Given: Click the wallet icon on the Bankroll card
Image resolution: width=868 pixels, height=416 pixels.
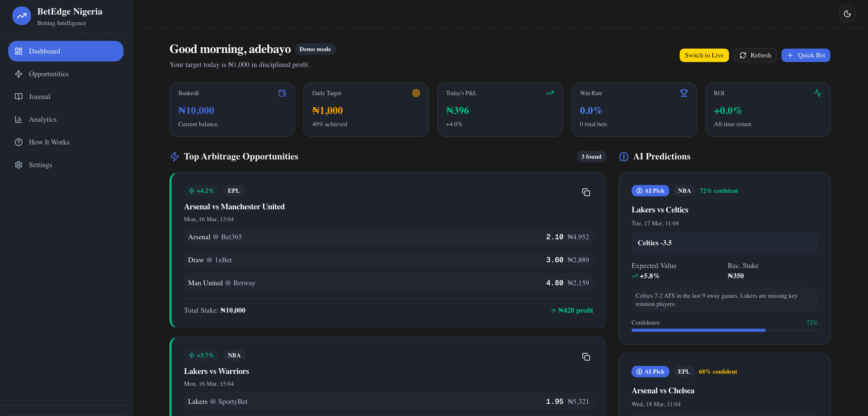Looking at the screenshot, I should (282, 93).
